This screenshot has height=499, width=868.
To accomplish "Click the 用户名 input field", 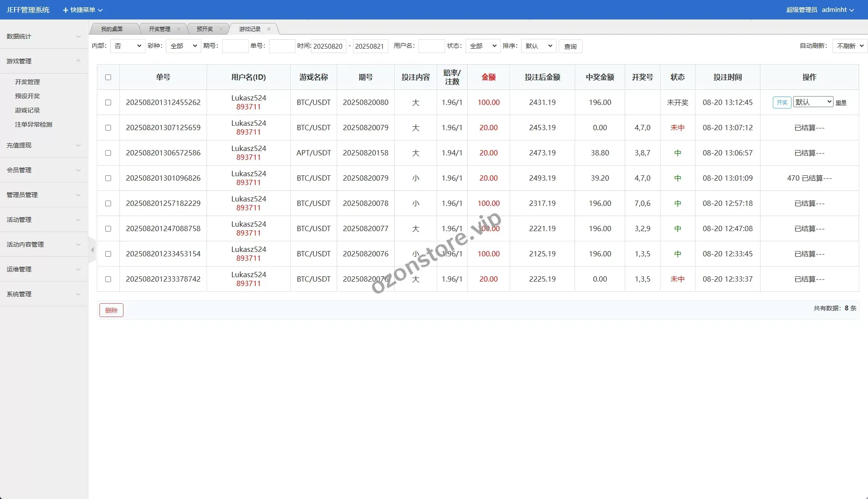I will point(431,46).
